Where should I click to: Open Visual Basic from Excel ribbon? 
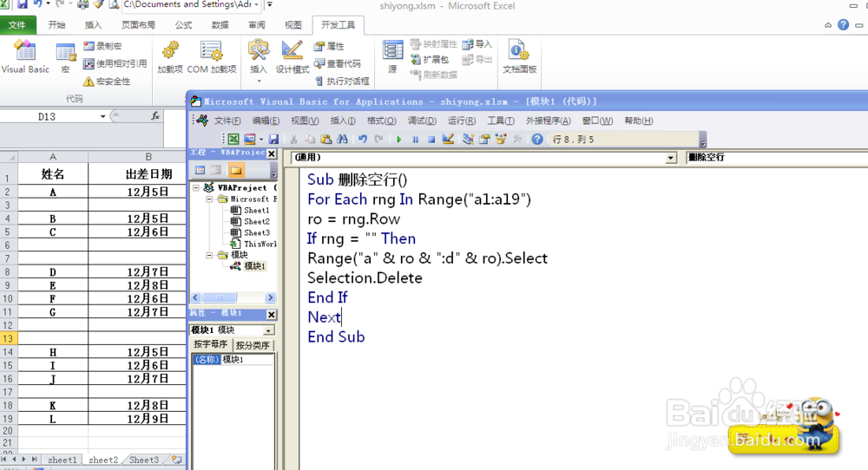25,57
